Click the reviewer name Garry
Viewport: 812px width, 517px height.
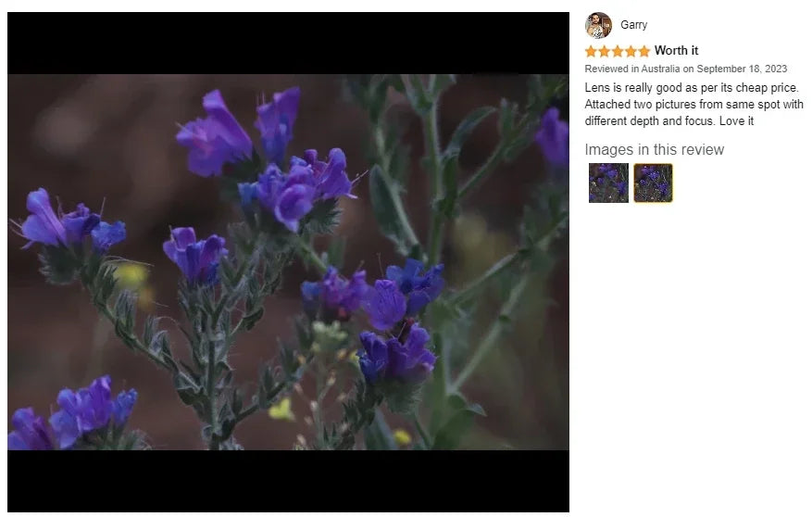[x=633, y=25]
